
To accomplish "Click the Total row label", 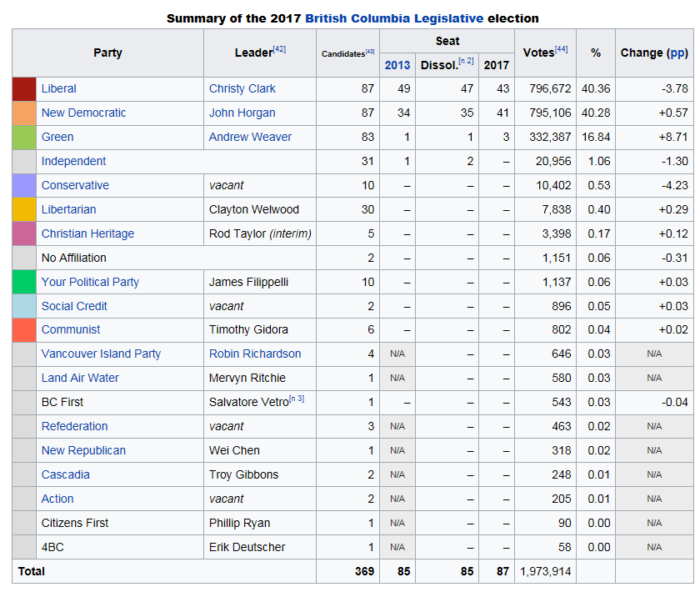I will tap(32, 571).
